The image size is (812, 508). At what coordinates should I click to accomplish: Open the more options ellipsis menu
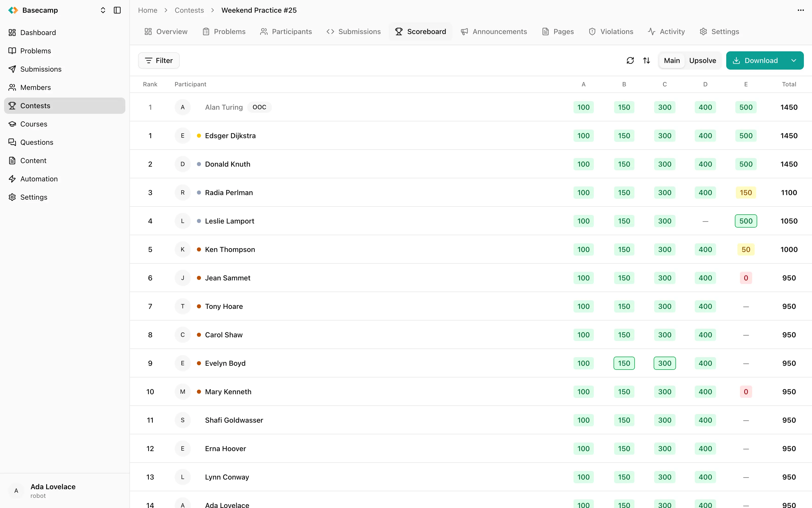coord(801,10)
